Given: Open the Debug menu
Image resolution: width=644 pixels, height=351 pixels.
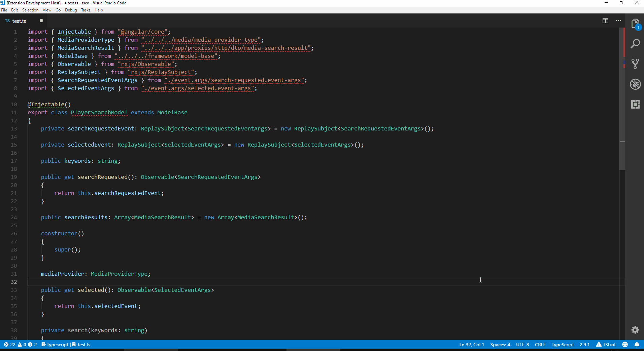Looking at the screenshot, I should (x=71, y=10).
